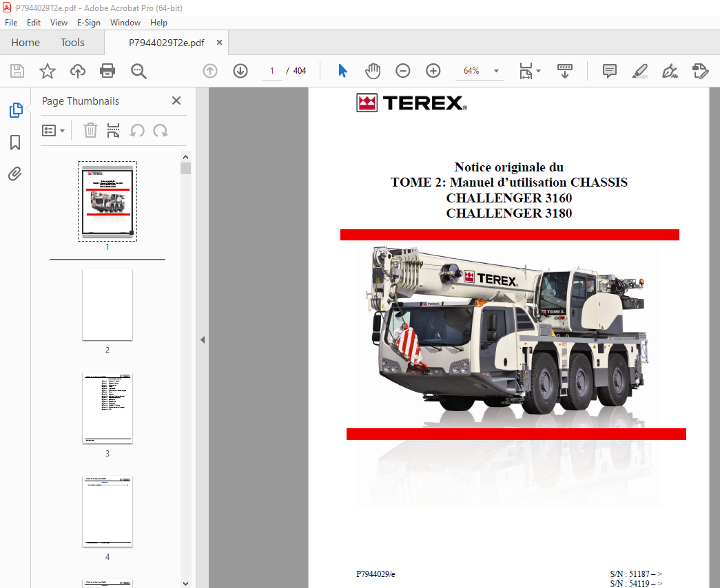Click the thumbnails panel scrollbar thumb

[185, 169]
